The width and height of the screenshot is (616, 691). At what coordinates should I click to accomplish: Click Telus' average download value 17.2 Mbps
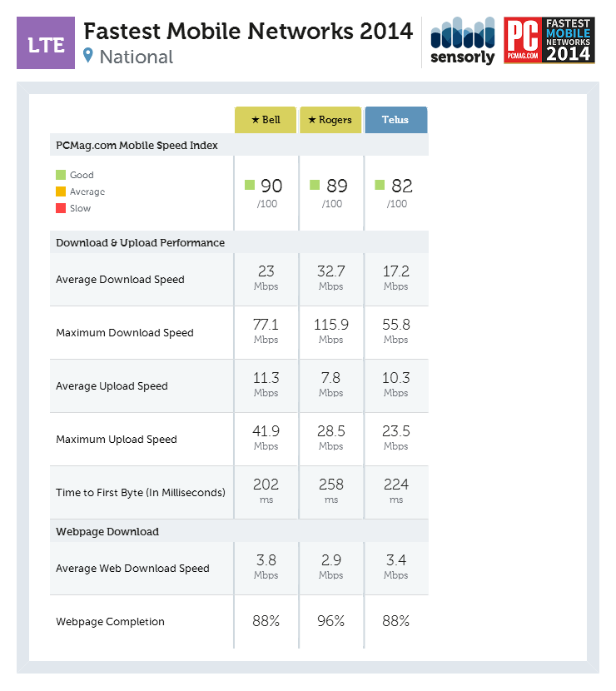[395, 277]
